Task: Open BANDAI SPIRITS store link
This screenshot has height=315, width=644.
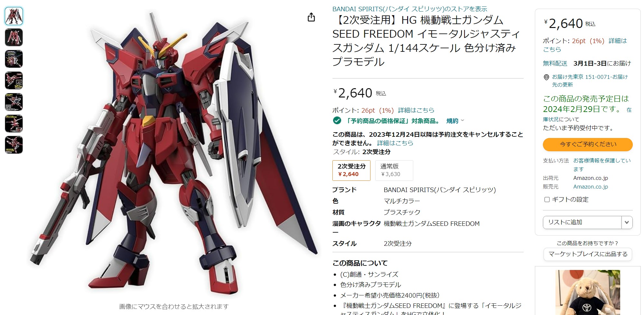Action: click(x=410, y=9)
